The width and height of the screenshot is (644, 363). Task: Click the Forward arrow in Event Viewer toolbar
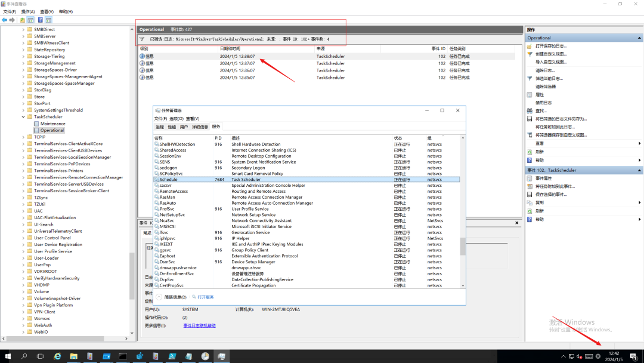click(13, 20)
